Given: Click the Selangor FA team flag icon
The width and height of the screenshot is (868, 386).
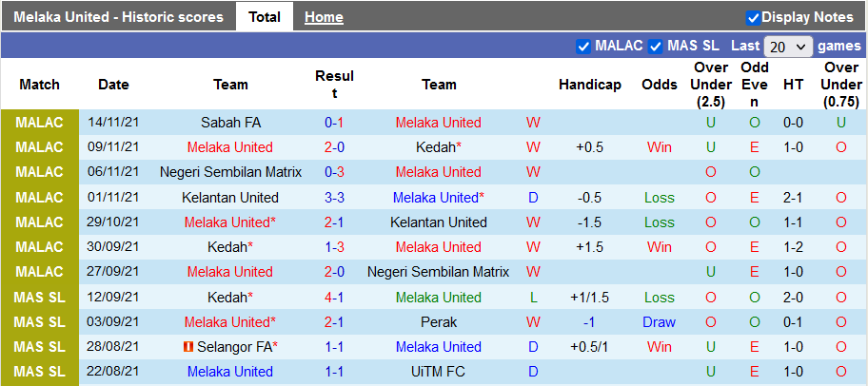Looking at the screenshot, I should 188,347.
